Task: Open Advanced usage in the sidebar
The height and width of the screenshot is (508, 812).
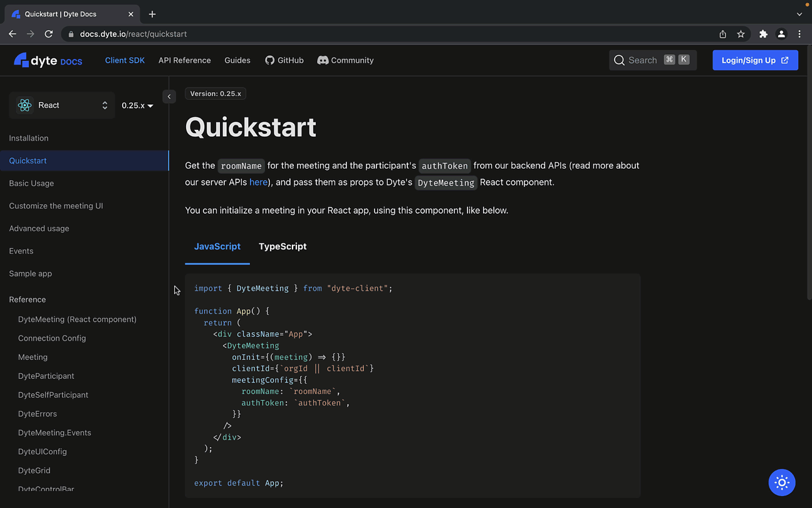Action: click(x=39, y=228)
